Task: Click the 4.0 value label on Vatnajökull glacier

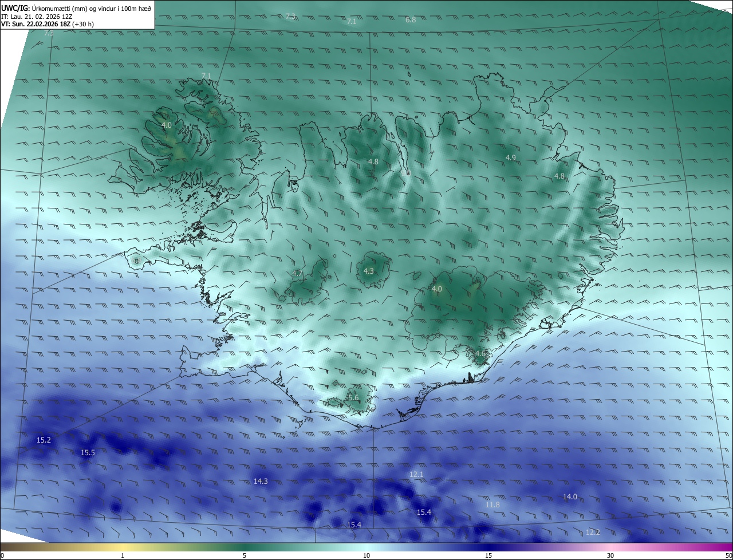Action: [x=437, y=289]
